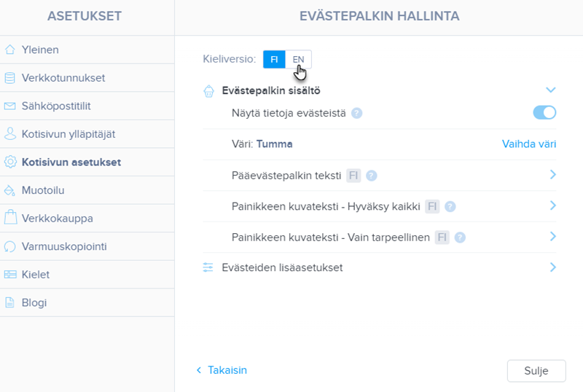Open the Kielet menu item
Image resolution: width=583 pixels, height=392 pixels.
click(x=36, y=275)
